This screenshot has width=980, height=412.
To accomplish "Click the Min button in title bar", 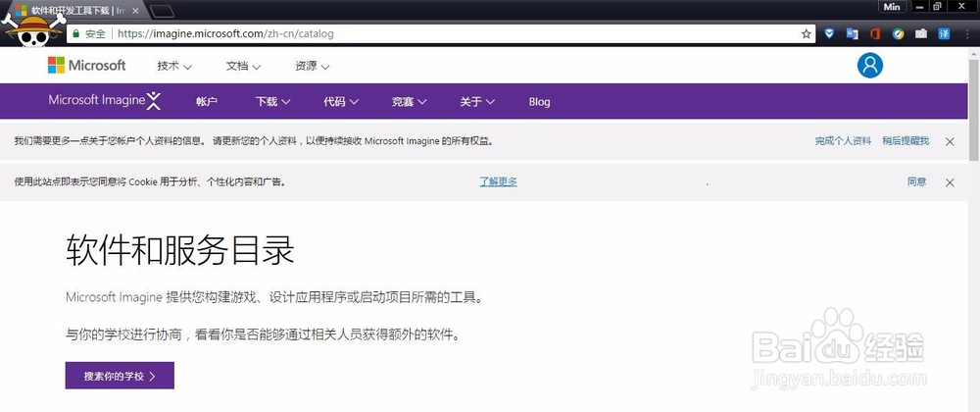I will 892,7.
